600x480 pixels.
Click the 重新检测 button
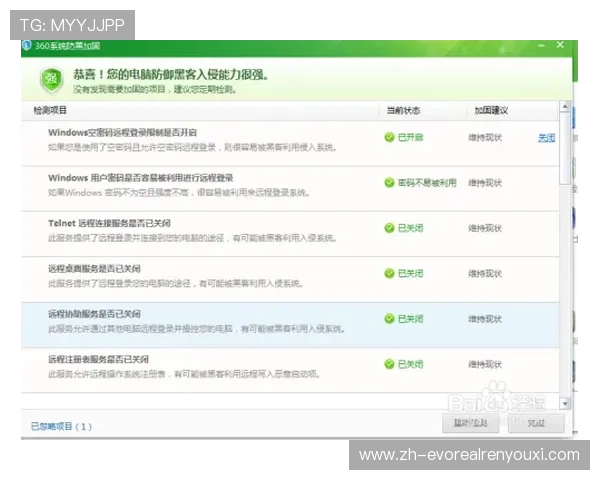(x=470, y=423)
